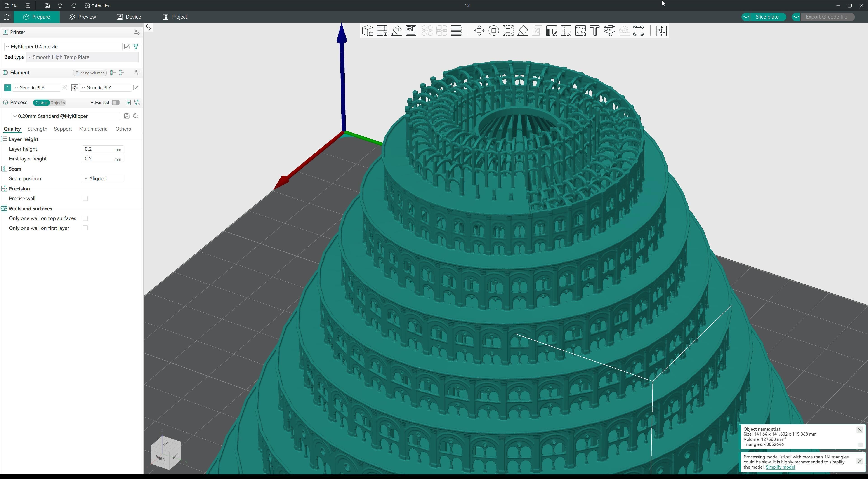Click the Add object cube icon
This screenshot has height=479, width=868.
pos(367,31)
